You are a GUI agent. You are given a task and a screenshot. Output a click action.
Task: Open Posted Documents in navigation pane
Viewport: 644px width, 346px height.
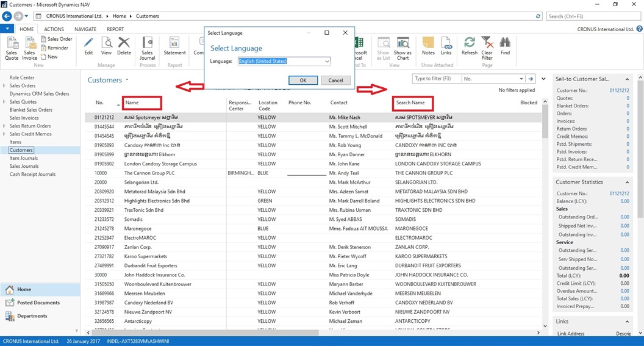coord(38,303)
